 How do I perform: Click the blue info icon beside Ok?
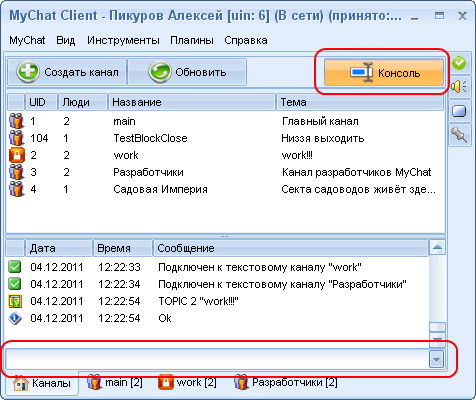[x=15, y=318]
